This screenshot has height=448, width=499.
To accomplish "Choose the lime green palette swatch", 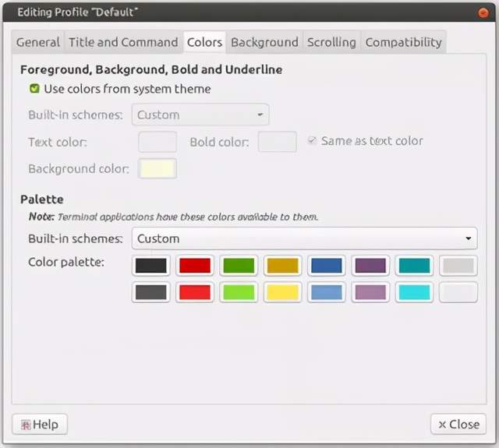I will [x=239, y=292].
